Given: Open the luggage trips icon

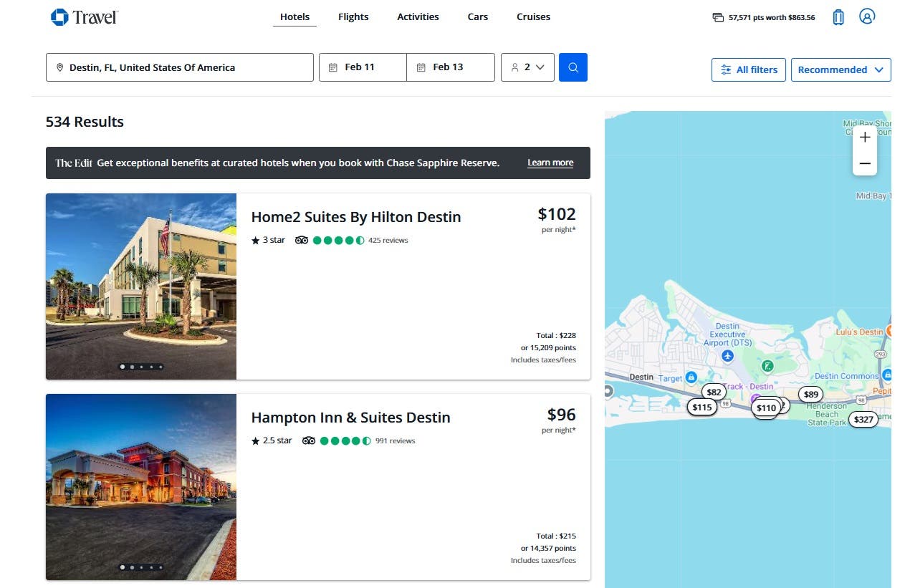Looking at the screenshot, I should coord(838,17).
